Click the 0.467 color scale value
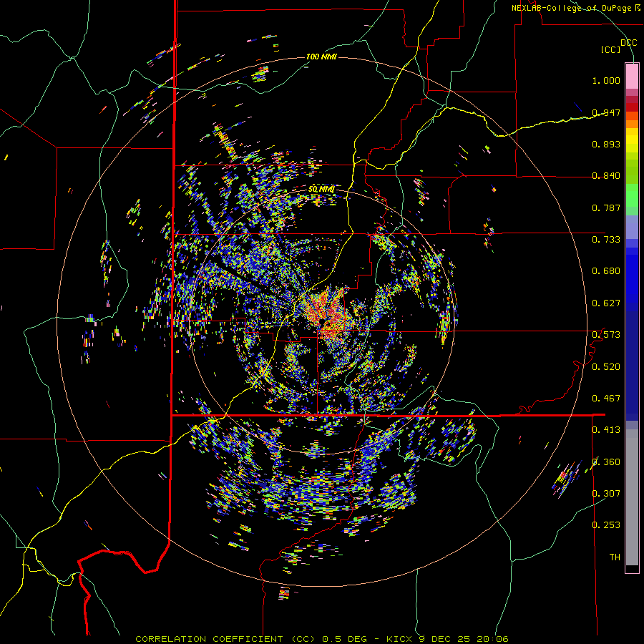This screenshot has width=644, height=644. click(x=606, y=399)
